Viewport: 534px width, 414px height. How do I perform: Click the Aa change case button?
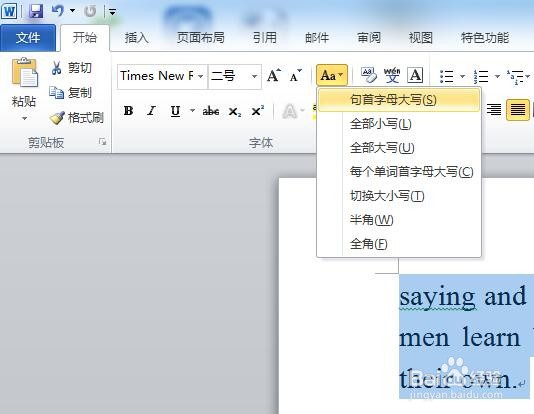pyautogui.click(x=332, y=75)
